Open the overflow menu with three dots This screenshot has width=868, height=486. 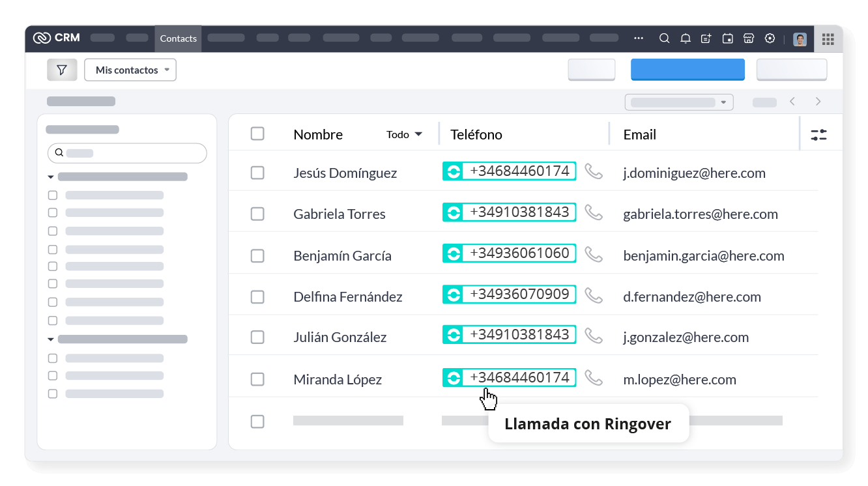(x=638, y=38)
